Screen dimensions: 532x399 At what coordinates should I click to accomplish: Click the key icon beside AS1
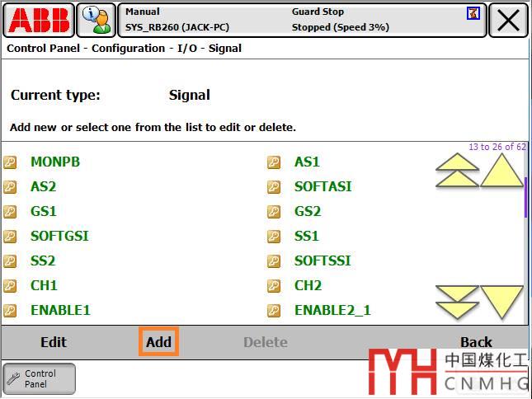[274, 162]
